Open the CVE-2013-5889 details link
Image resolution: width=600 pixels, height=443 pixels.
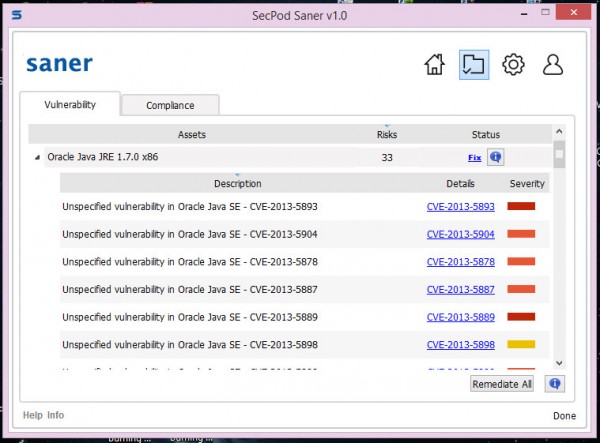coord(461,317)
